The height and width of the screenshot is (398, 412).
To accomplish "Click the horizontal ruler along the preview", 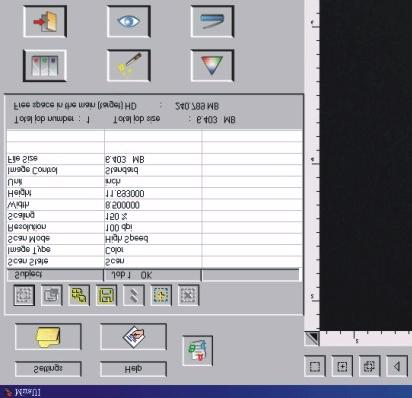I will [366, 338].
